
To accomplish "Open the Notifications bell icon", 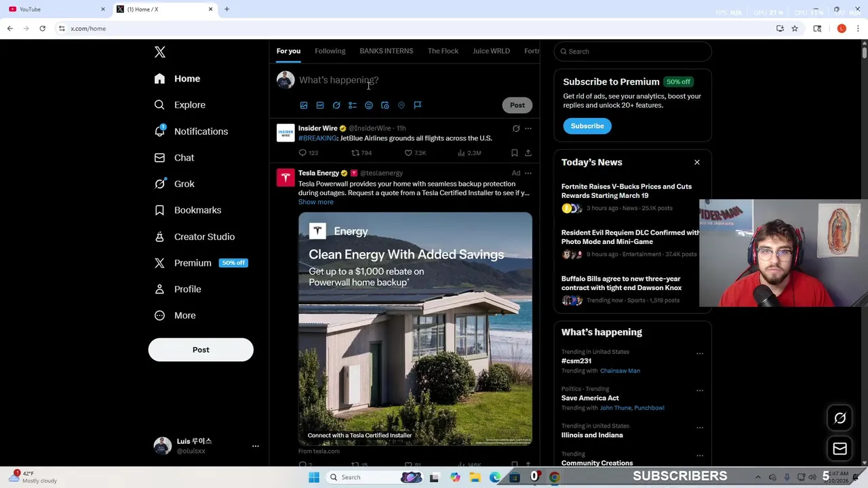I will click(x=159, y=131).
